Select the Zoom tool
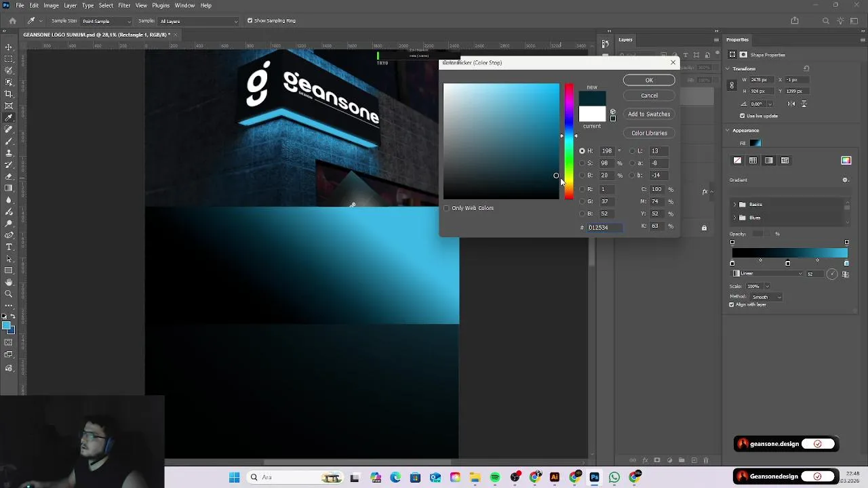 click(9, 293)
